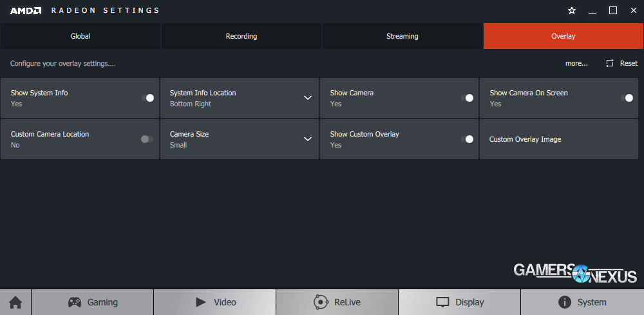Click the 'RADEON SETTINGS' title text

pyautogui.click(x=105, y=11)
